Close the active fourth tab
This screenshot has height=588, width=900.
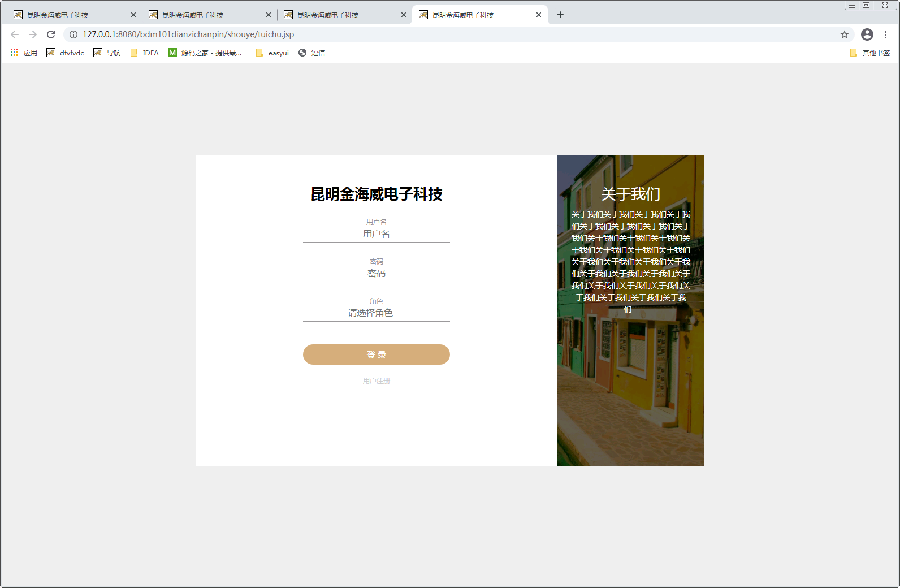539,15
